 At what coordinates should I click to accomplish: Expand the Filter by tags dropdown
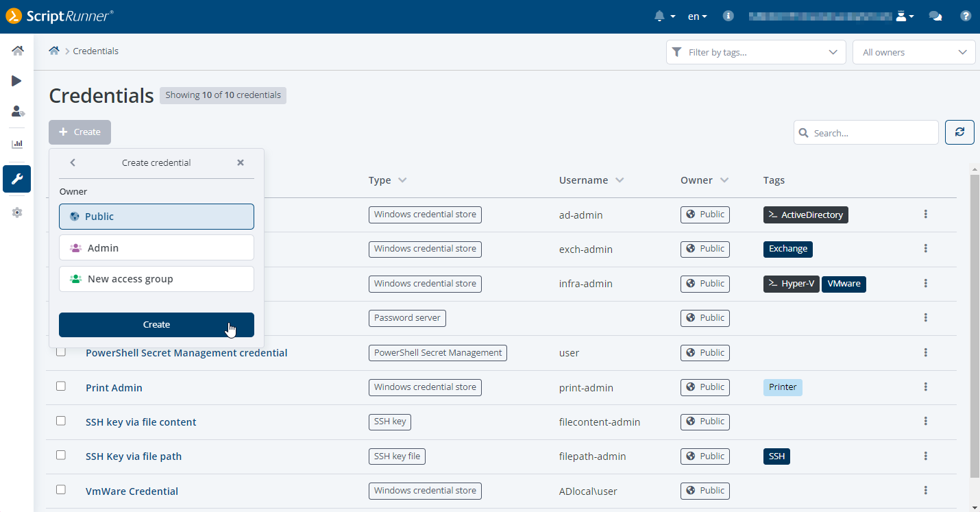pyautogui.click(x=756, y=52)
